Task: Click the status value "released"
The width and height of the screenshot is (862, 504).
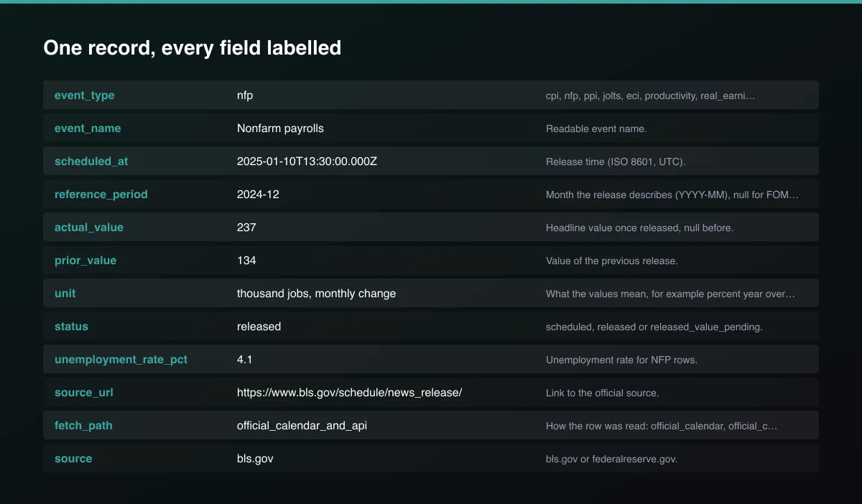Action: tap(259, 327)
